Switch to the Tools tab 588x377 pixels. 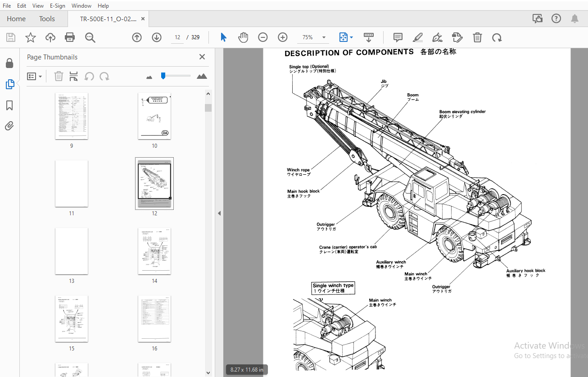click(47, 18)
